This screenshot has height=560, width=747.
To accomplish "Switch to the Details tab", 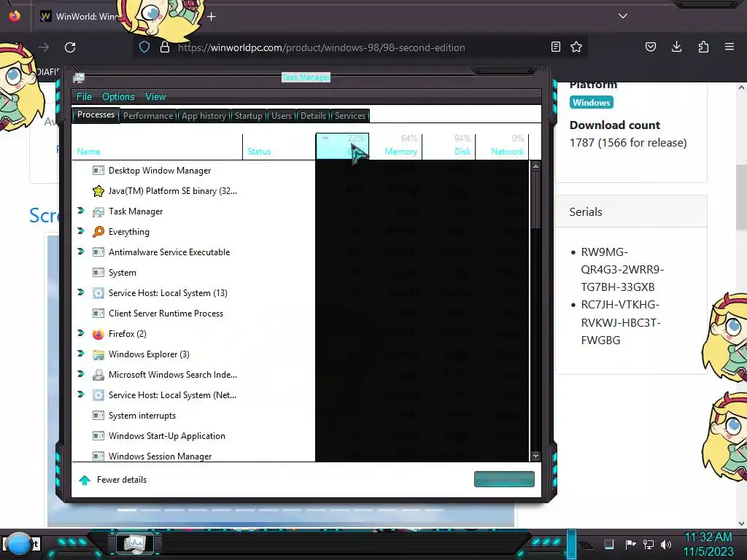I will (x=313, y=116).
